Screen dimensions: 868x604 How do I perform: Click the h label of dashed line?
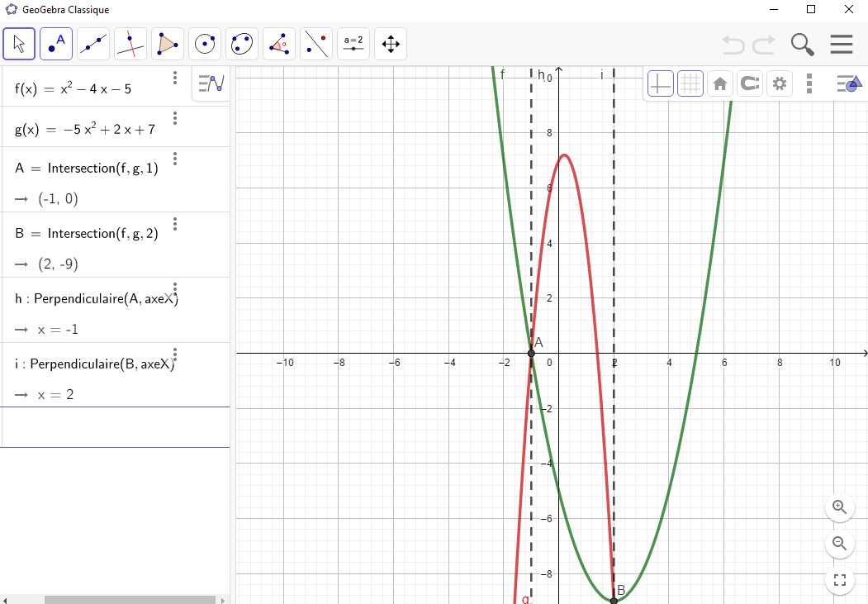pyautogui.click(x=542, y=74)
